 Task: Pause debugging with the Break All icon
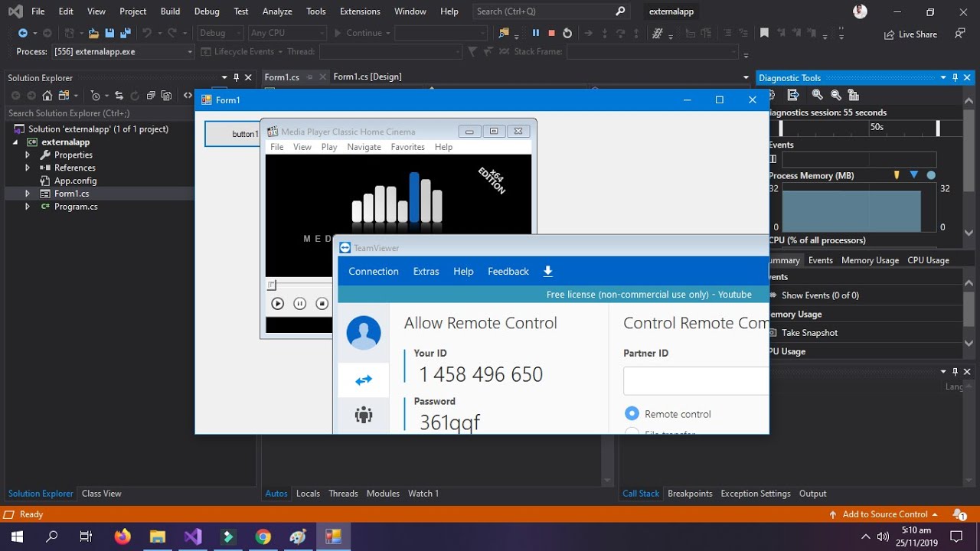[535, 33]
